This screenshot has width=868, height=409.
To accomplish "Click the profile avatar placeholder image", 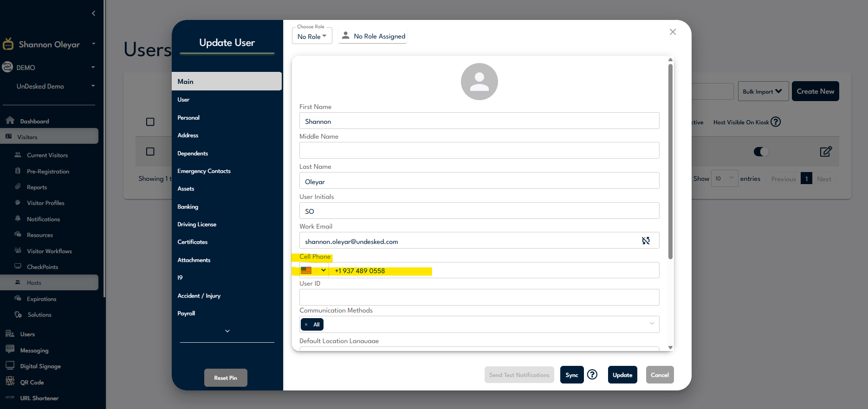I will click(x=479, y=82).
